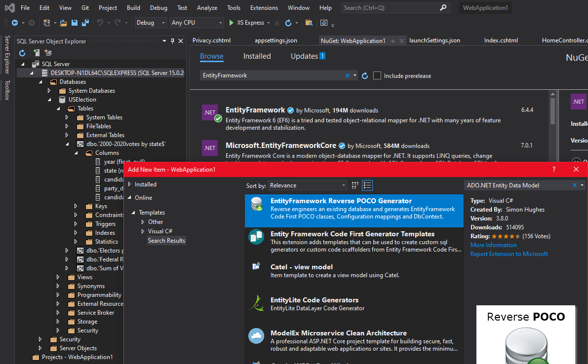
Task: Open the Debug menu
Action: coord(158,7)
